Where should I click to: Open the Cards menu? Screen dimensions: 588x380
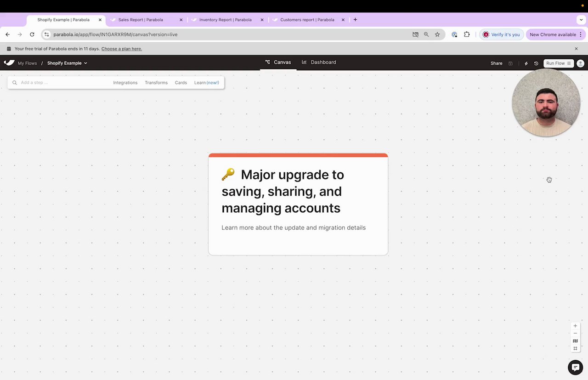click(x=181, y=83)
